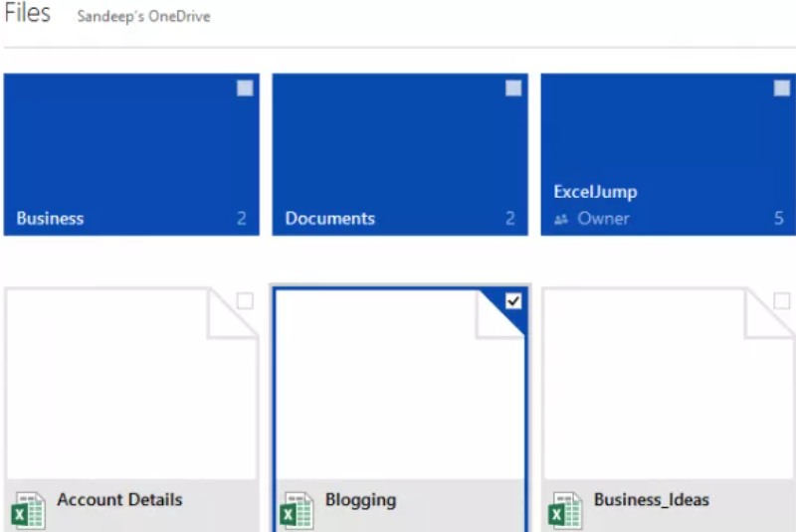
Task: Click the Files heading
Action: pos(28,13)
